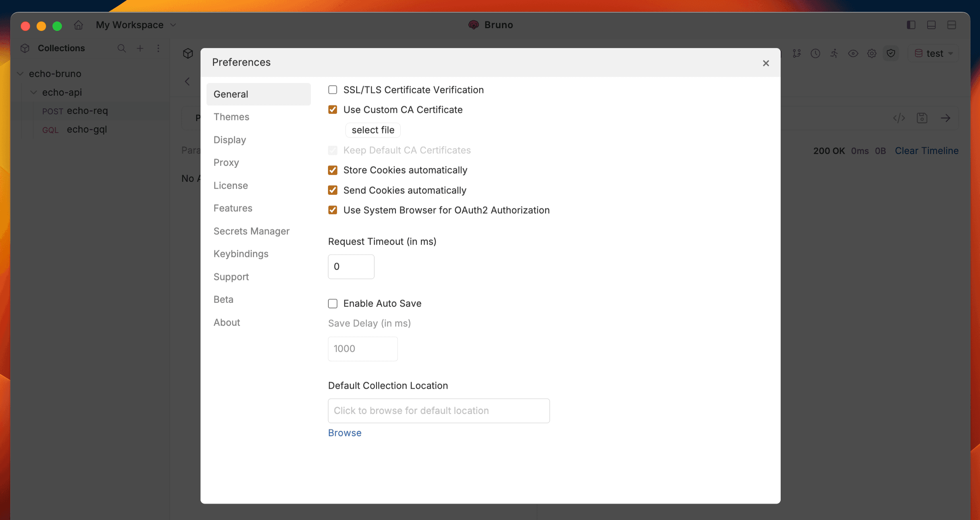This screenshot has width=980, height=520.
Task: Open the collection runner icon
Action: click(834, 54)
